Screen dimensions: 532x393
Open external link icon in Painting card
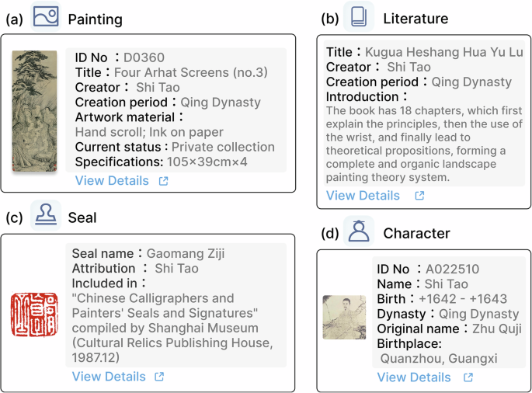(x=163, y=181)
